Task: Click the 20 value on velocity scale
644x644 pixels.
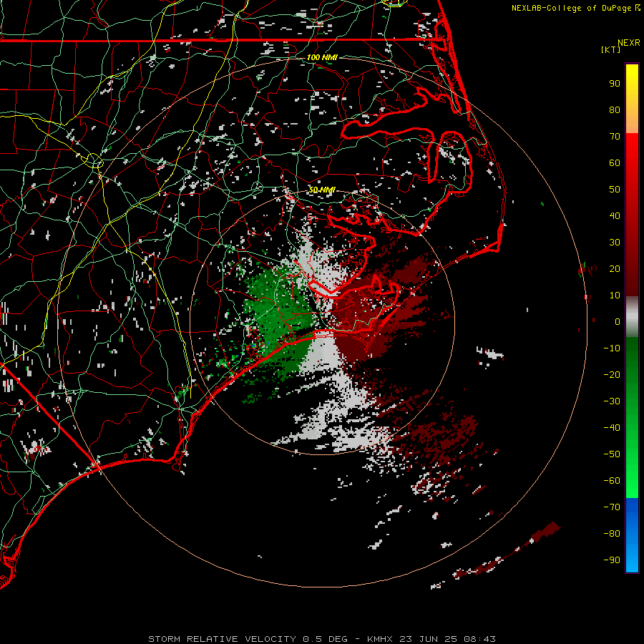Action: [615, 269]
